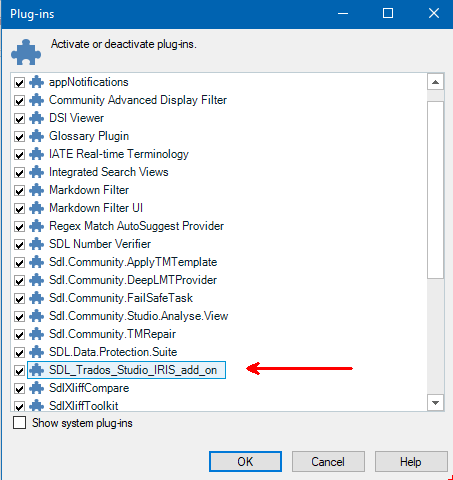
Task: Toggle the Integrated Search Views checkbox
Action: [x=19, y=173]
